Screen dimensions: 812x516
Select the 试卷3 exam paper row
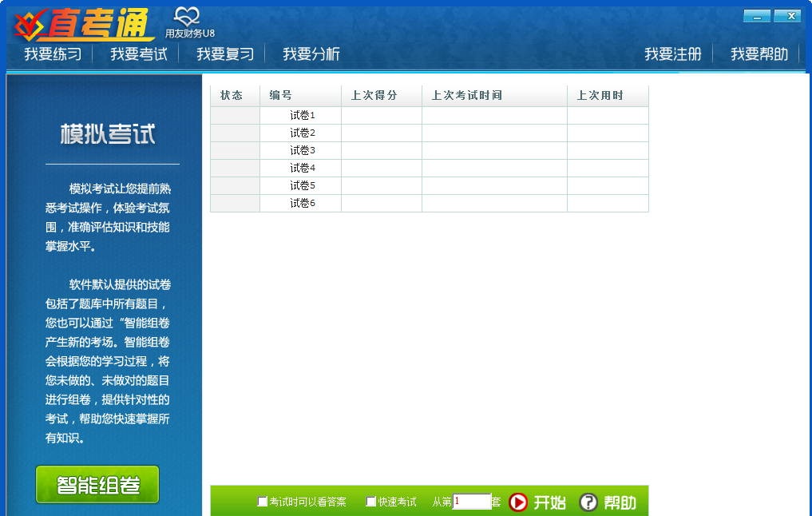point(302,149)
